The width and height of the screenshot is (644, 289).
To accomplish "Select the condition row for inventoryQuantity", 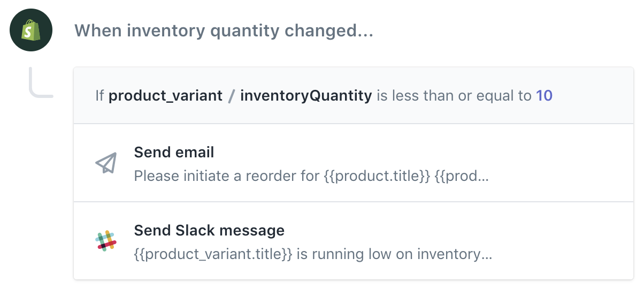I will tap(353, 96).
